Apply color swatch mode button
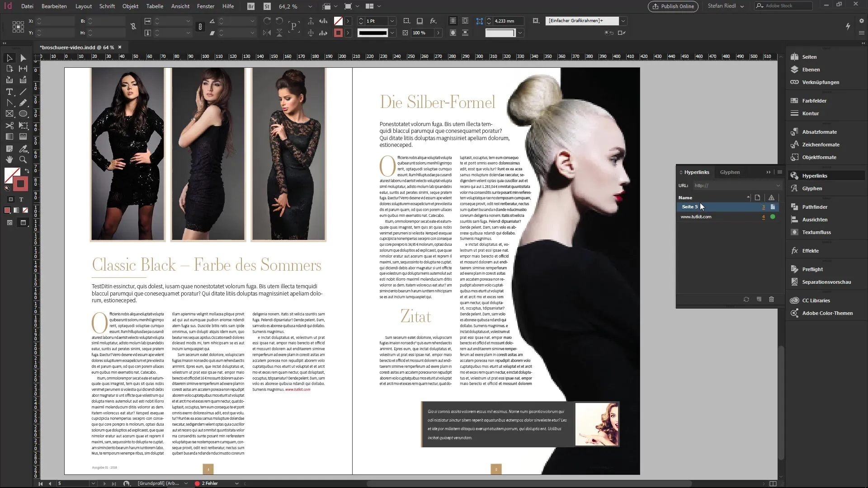Image resolution: width=868 pixels, height=488 pixels. [x=7, y=210]
